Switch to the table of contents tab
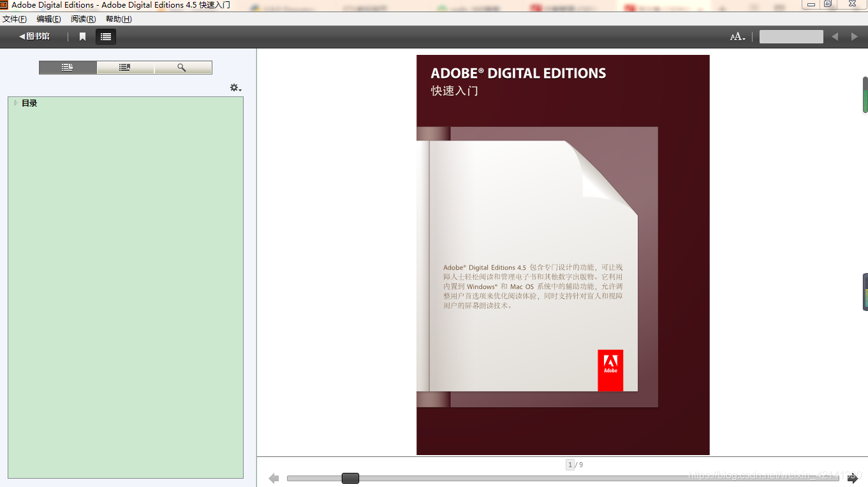 pyautogui.click(x=68, y=67)
